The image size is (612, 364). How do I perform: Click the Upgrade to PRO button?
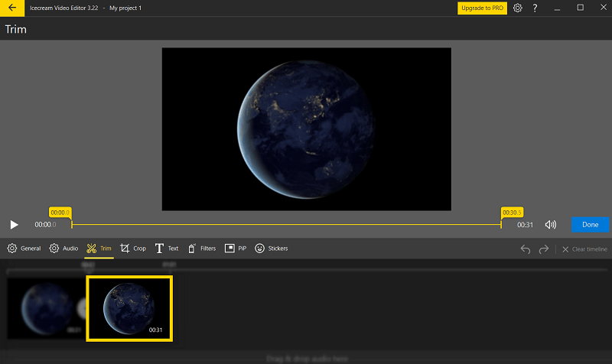(x=482, y=8)
